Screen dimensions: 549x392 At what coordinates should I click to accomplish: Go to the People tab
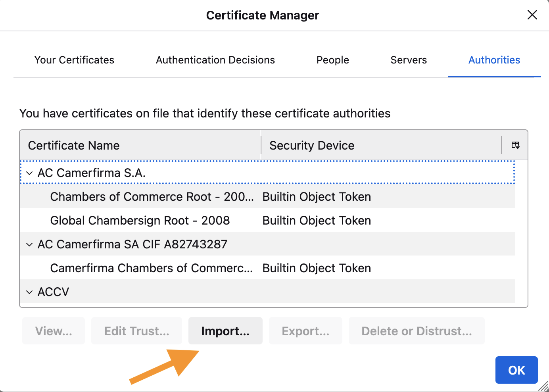click(x=332, y=60)
